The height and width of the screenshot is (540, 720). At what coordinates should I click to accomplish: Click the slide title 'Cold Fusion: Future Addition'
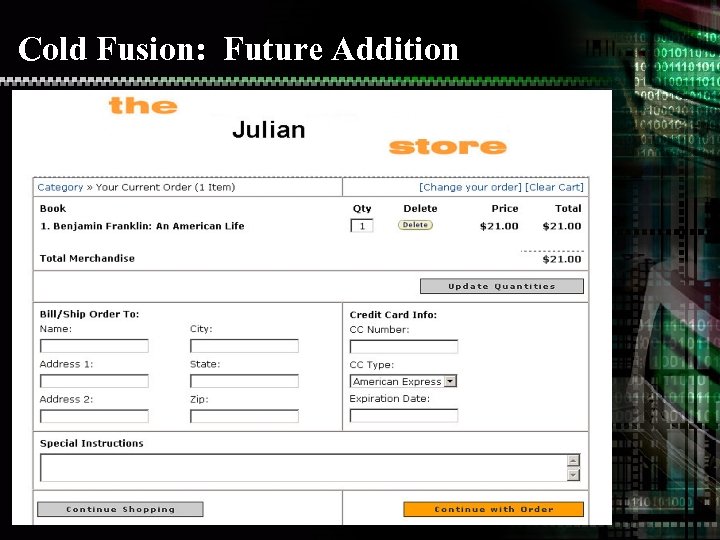pos(238,49)
